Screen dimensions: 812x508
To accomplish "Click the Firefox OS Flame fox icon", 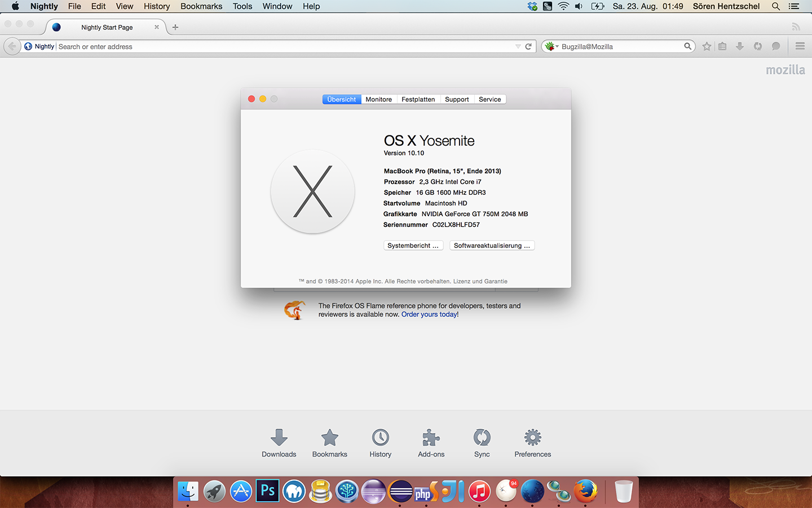I will (x=295, y=310).
